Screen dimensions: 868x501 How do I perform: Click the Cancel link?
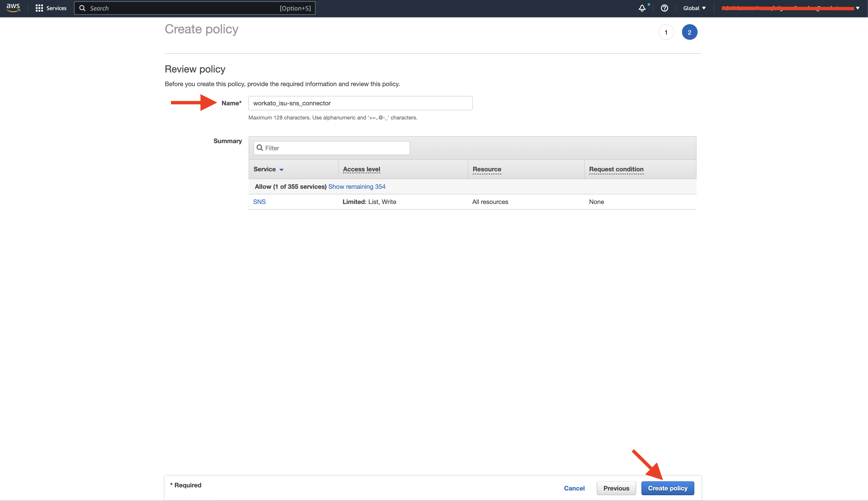pyautogui.click(x=574, y=488)
